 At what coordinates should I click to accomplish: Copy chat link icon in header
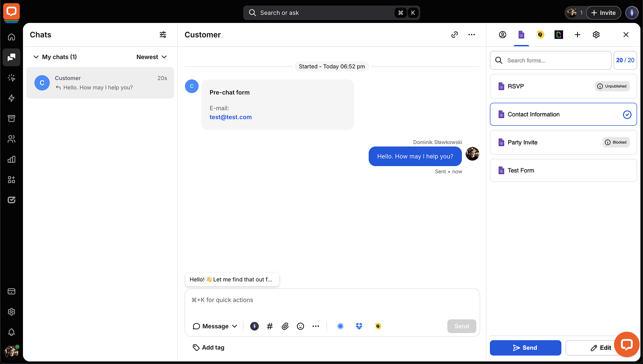455,35
